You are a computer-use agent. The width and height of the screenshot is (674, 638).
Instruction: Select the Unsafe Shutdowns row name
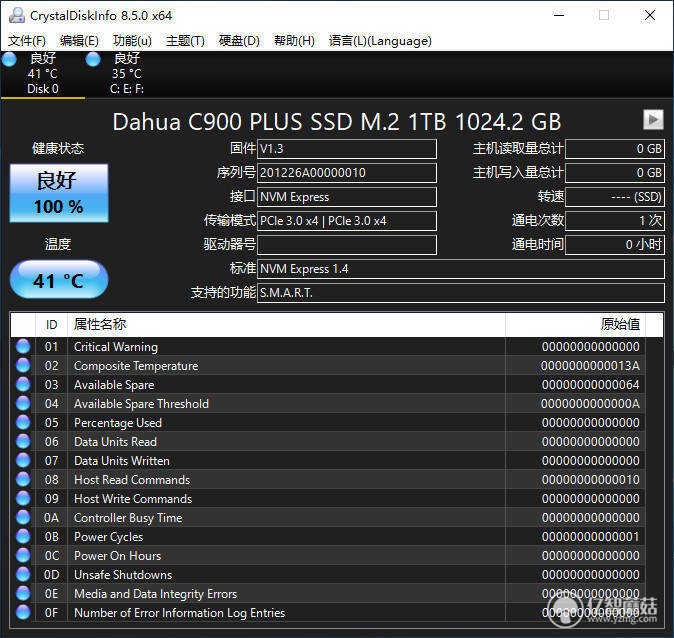pos(123,575)
